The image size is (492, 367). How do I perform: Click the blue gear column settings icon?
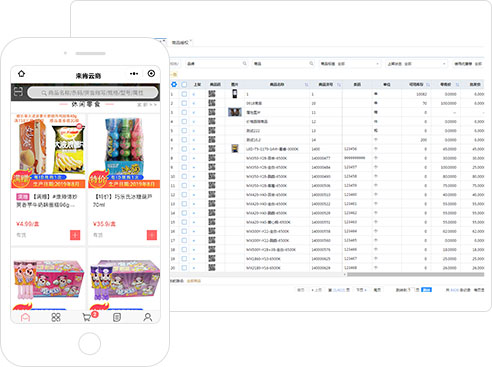(174, 84)
